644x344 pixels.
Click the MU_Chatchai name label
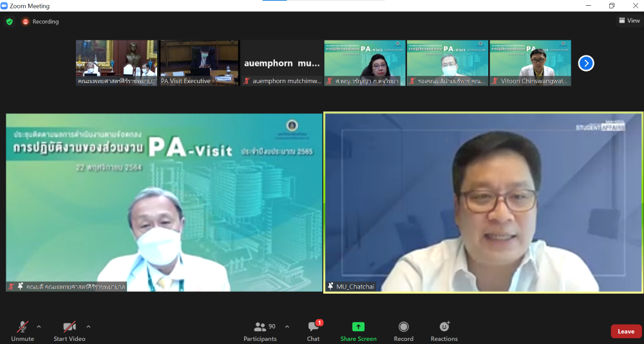pos(355,287)
